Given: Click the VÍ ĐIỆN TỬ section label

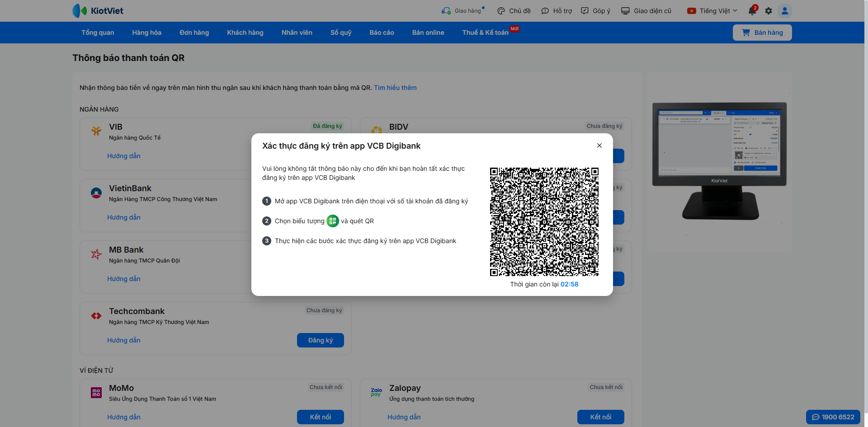Looking at the screenshot, I should (96, 371).
